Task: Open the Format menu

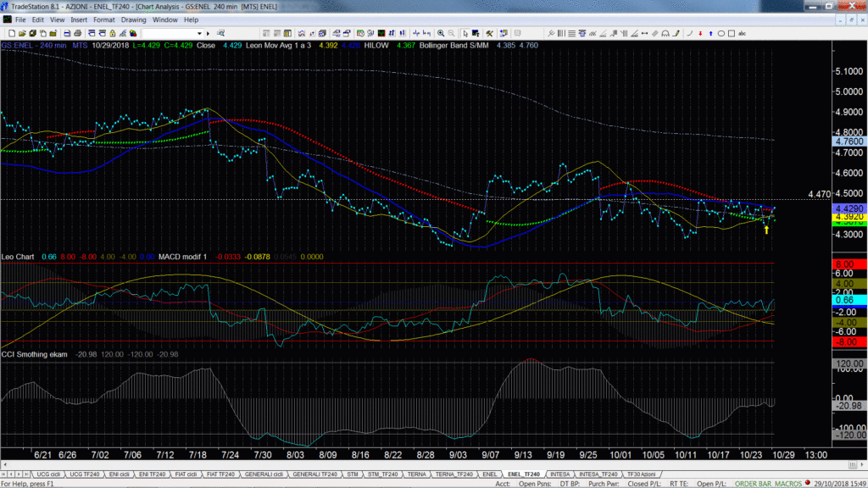Action: point(104,20)
